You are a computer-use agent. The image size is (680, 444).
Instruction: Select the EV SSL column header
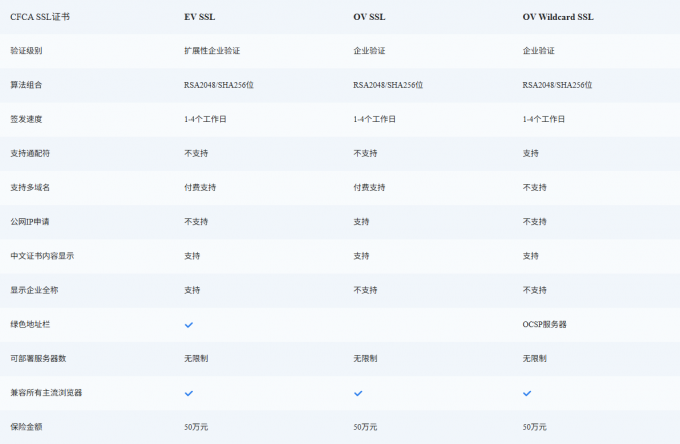click(199, 17)
